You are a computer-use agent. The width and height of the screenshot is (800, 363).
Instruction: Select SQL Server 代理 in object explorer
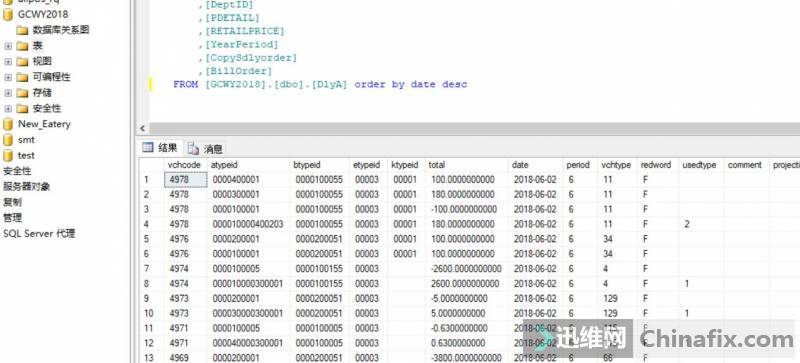click(x=39, y=234)
